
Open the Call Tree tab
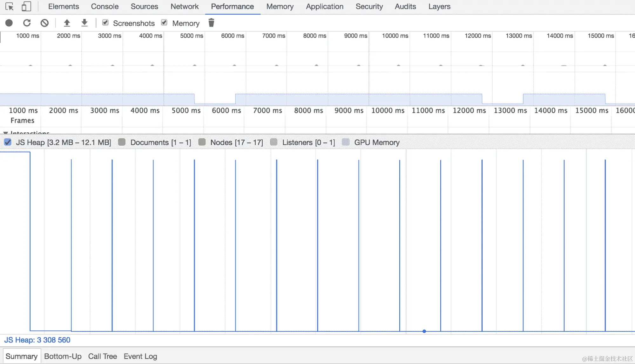[x=102, y=356]
